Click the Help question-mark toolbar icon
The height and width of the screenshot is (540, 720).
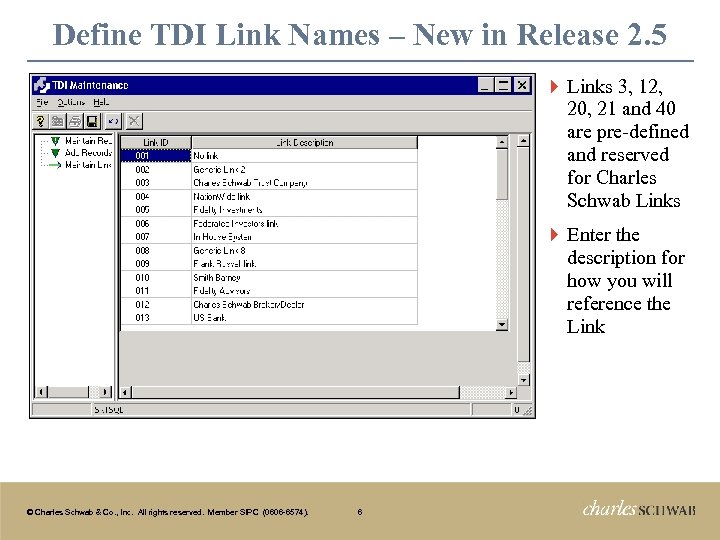pos(40,121)
